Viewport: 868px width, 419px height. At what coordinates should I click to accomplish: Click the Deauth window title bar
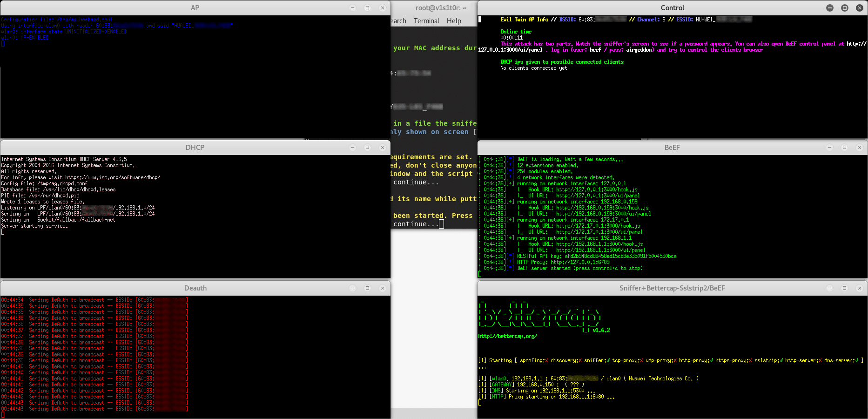[195, 288]
